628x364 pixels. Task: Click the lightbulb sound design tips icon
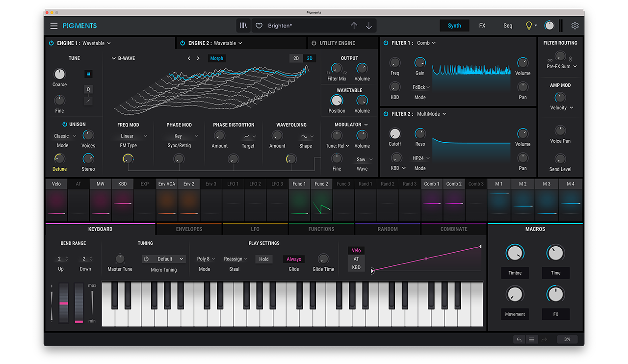(529, 26)
